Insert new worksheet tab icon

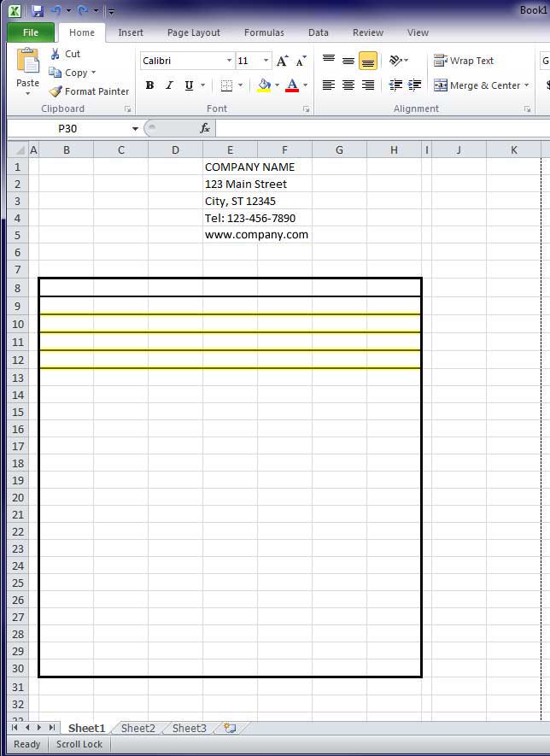[230, 728]
